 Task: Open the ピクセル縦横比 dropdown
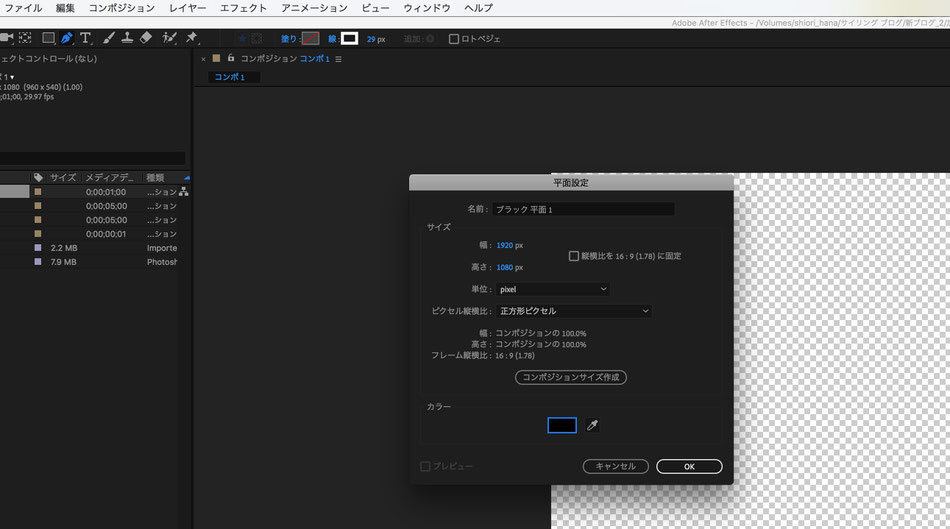[x=574, y=311]
